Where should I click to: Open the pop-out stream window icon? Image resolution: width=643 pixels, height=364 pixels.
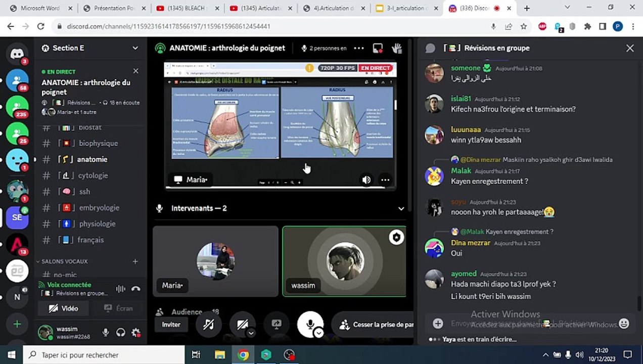[378, 48]
